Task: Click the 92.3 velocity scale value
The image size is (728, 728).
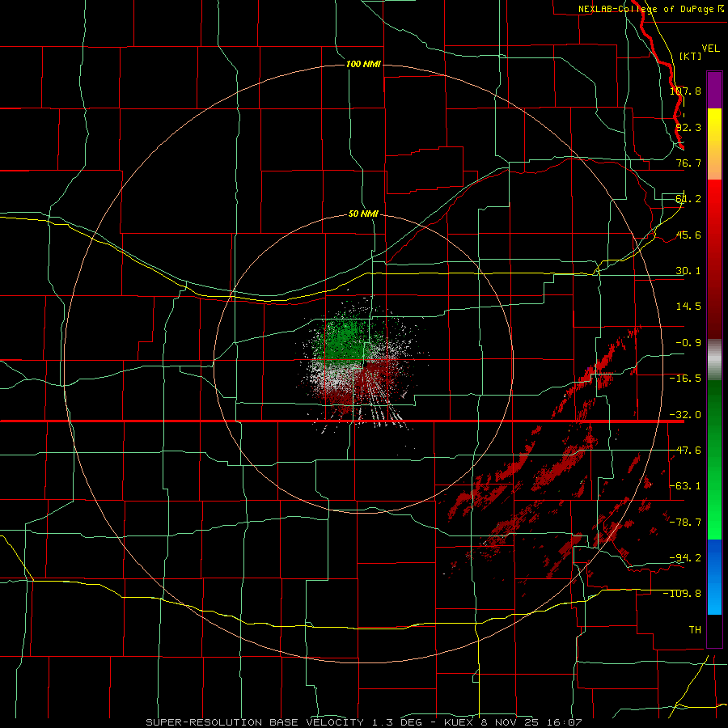Action: point(688,127)
